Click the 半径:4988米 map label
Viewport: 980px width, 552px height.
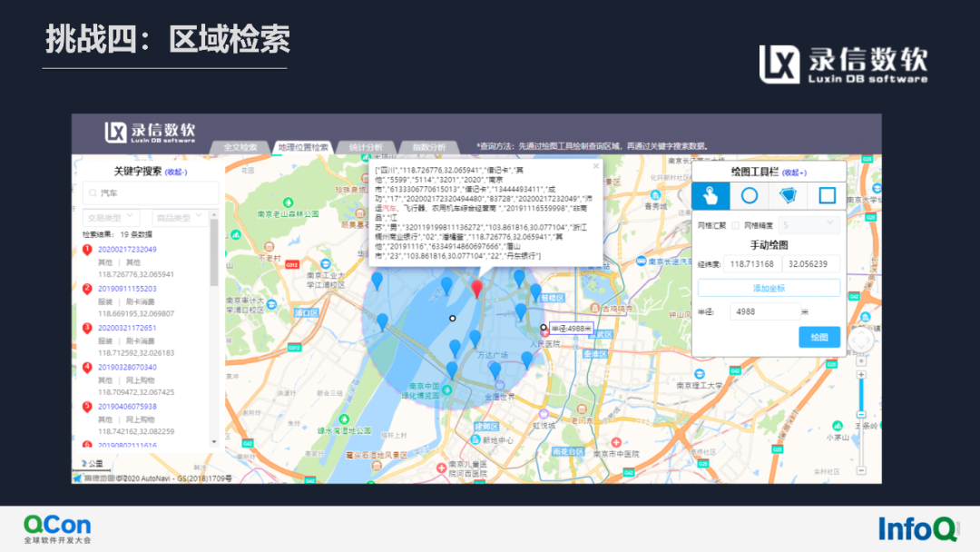[571, 328]
